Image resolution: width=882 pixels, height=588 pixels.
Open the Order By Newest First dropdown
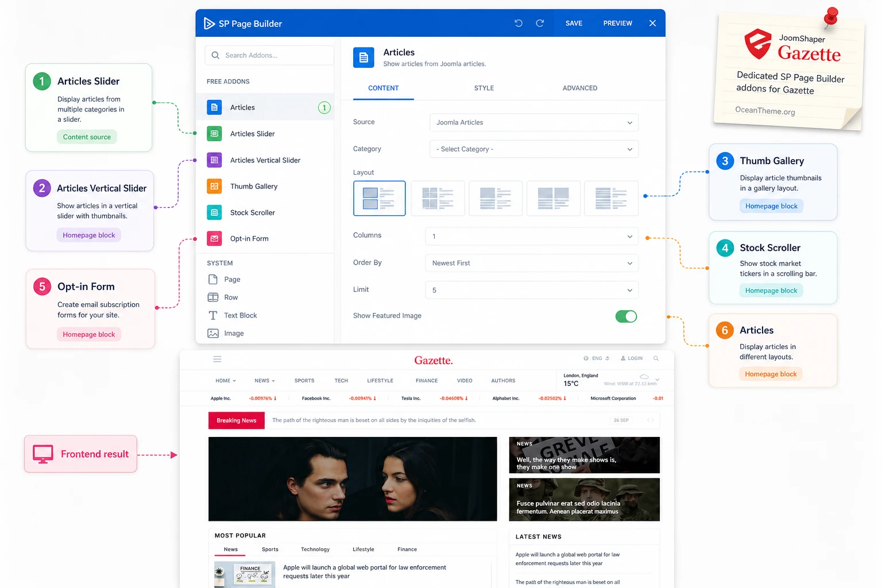[x=532, y=263]
